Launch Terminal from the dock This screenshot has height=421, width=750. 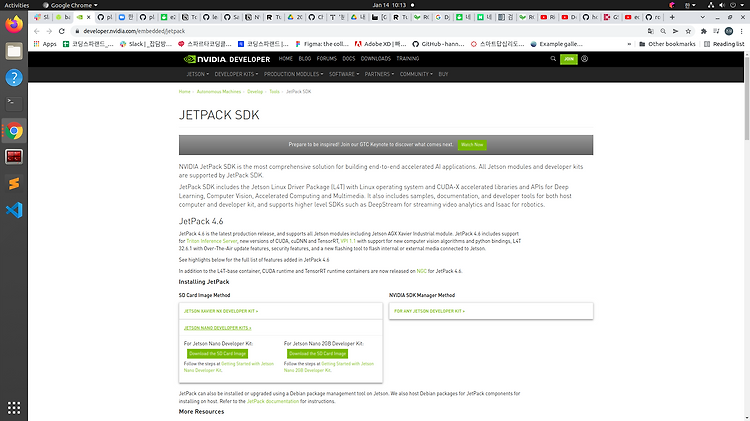pos(14,103)
